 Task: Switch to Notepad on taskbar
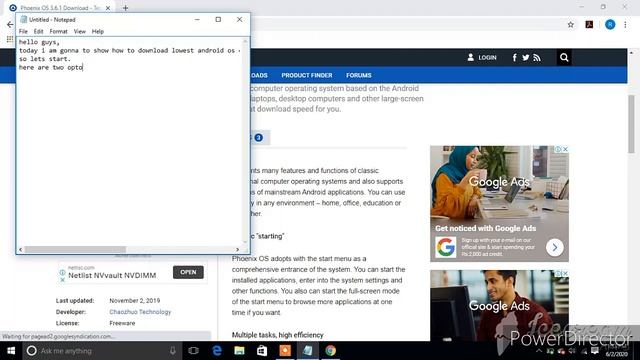pyautogui.click(x=308, y=351)
